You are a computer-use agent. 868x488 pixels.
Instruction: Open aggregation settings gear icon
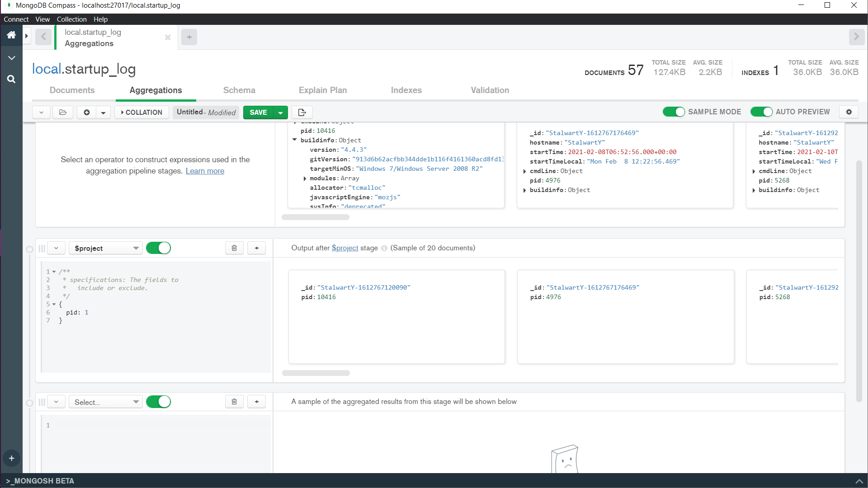click(849, 112)
